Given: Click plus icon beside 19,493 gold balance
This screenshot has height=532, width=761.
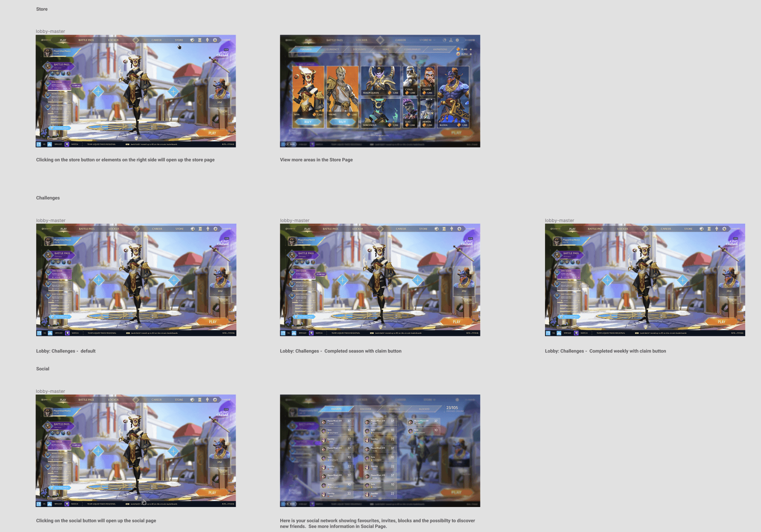Looking at the screenshot, I should click(471, 49).
